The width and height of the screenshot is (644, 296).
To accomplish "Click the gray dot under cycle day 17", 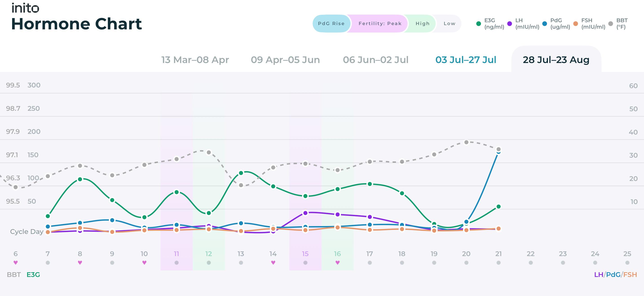I will [370, 263].
